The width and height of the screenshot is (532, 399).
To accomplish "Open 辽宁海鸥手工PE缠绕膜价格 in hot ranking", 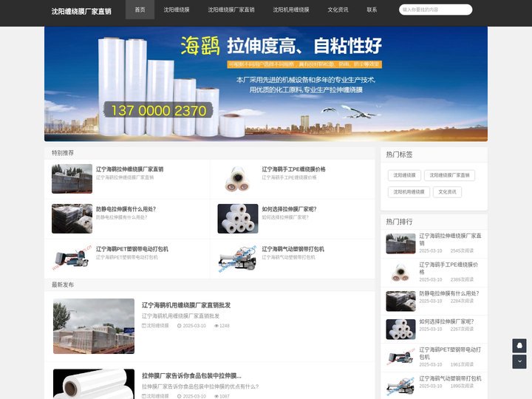I will point(449,268).
